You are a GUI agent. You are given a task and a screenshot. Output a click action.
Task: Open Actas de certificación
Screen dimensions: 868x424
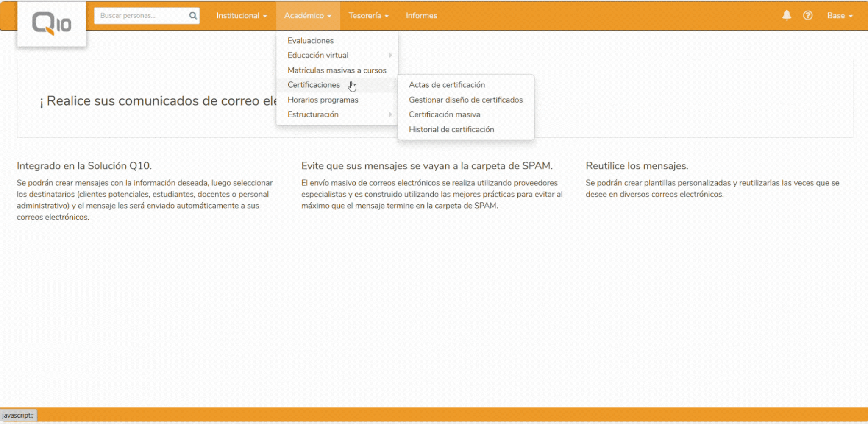pos(447,85)
